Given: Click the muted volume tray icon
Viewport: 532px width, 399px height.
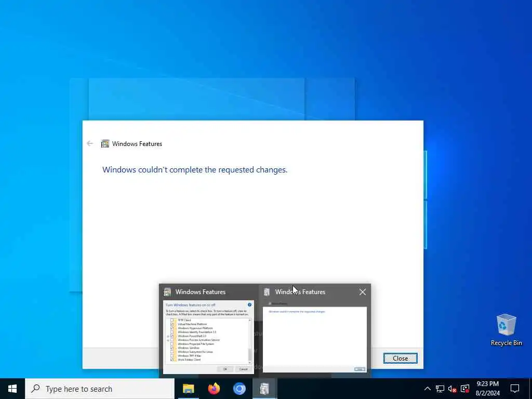Looking at the screenshot, I should [453, 389].
